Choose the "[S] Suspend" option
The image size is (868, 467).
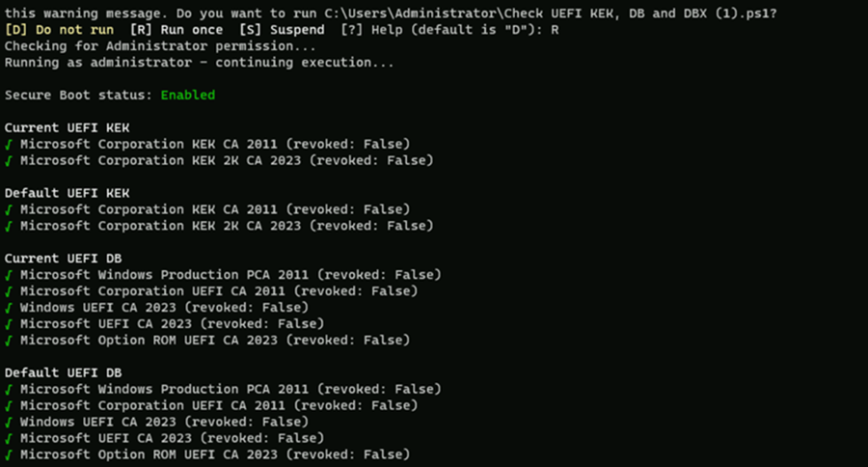282,30
